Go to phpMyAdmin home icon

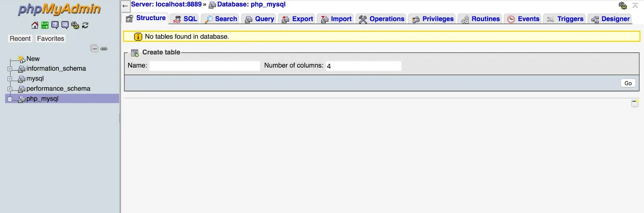click(35, 25)
